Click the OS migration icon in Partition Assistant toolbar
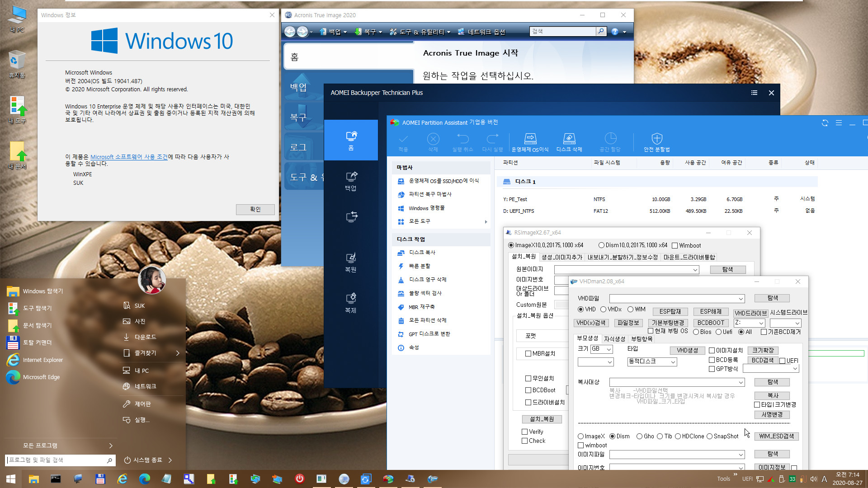 tap(530, 138)
